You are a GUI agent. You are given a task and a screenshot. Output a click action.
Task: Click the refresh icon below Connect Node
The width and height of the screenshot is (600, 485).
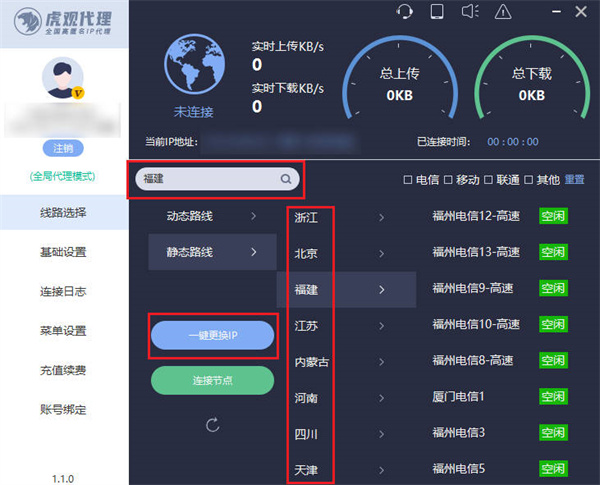(x=212, y=425)
